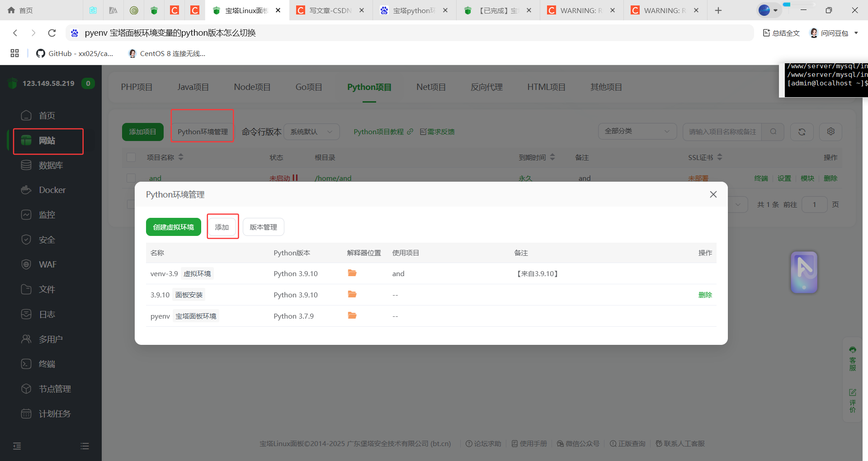Open 计划任务 scheduled tasks sidebar icon

point(26,414)
